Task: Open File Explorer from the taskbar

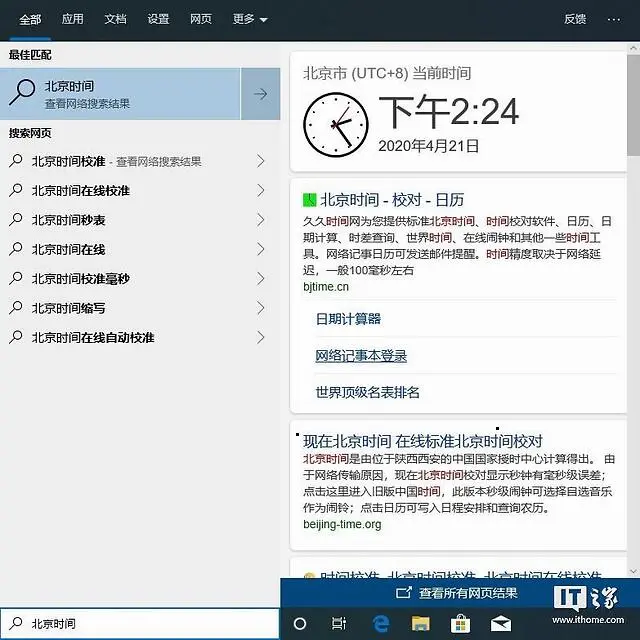Action: 420,623
